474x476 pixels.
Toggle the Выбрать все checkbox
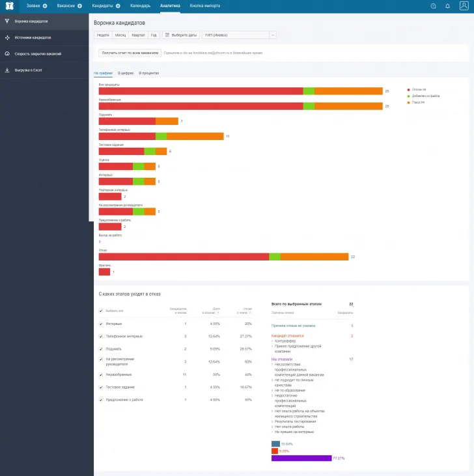coord(100,311)
